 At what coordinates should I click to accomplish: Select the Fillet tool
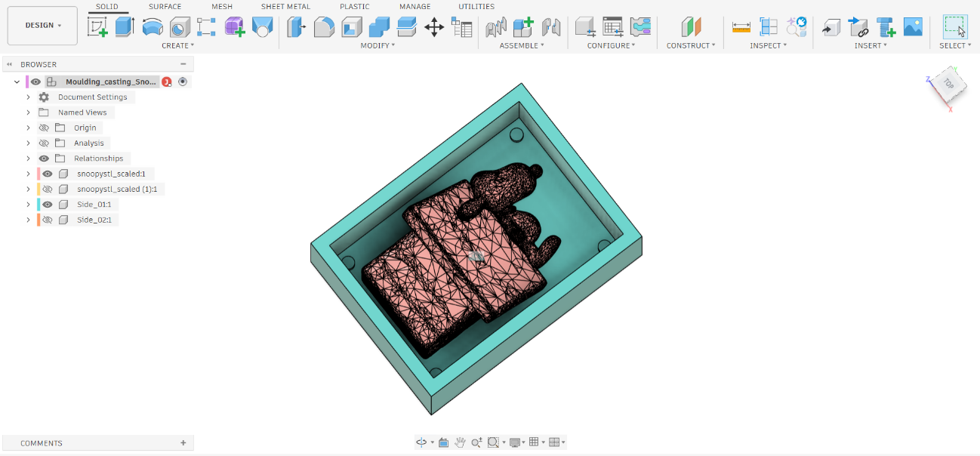click(x=324, y=27)
